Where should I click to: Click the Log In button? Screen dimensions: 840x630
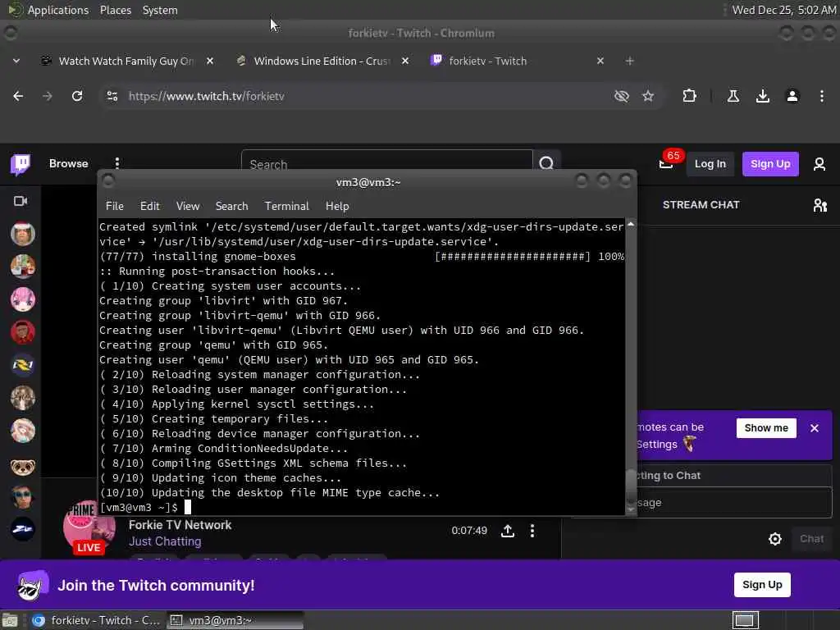(710, 164)
